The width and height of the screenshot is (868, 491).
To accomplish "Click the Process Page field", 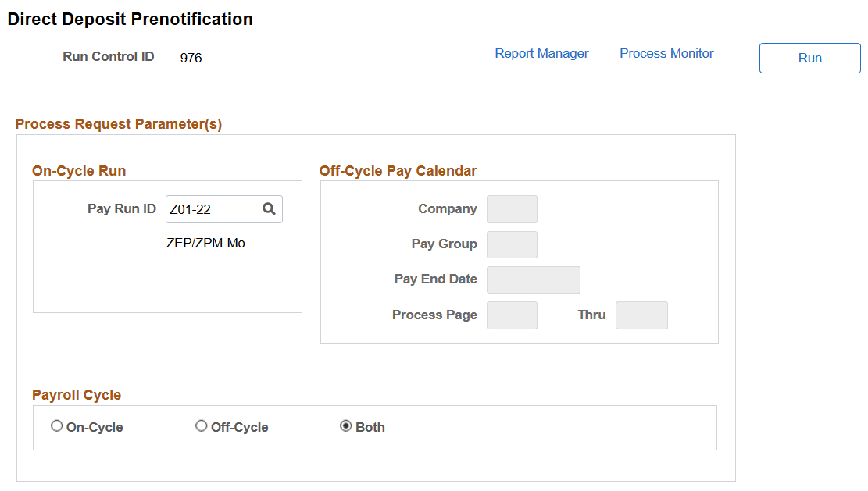I will (512, 315).
